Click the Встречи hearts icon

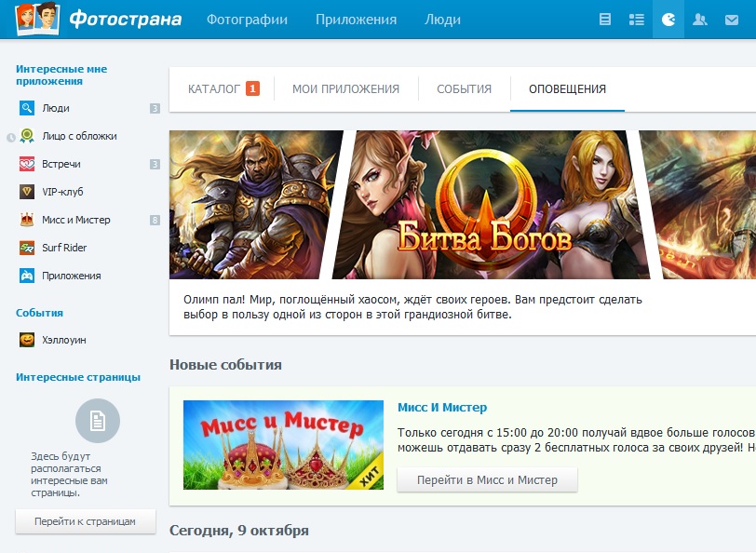click(27, 164)
